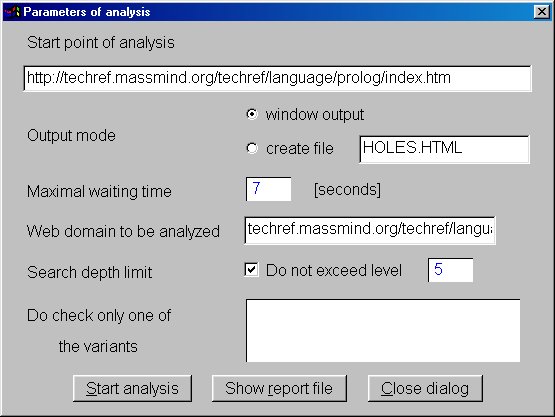Viewport: 555px width, 417px height.
Task: Click the variants list text area
Action: tap(383, 331)
